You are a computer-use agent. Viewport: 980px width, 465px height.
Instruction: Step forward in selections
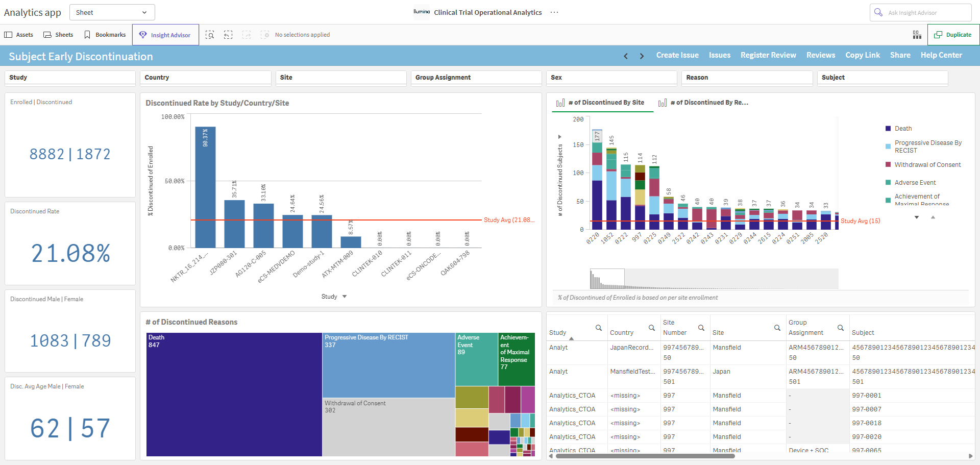click(247, 35)
